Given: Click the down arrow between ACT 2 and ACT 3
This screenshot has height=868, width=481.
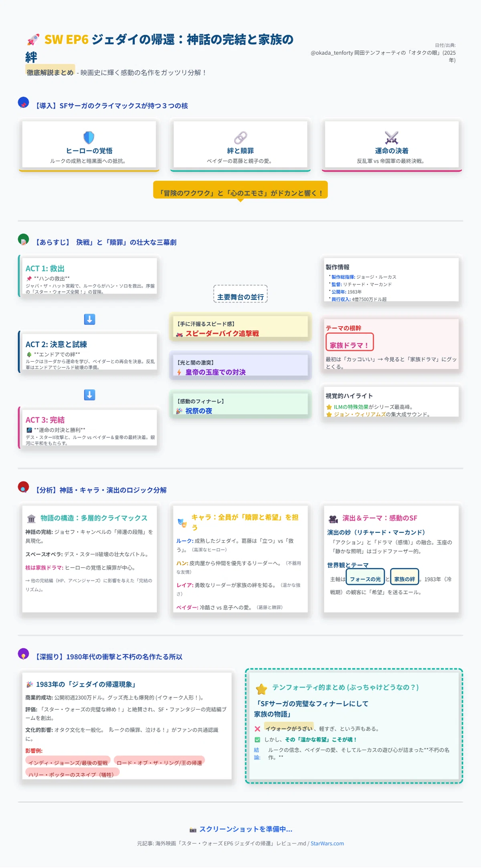Looking at the screenshot, I should coord(89,395).
